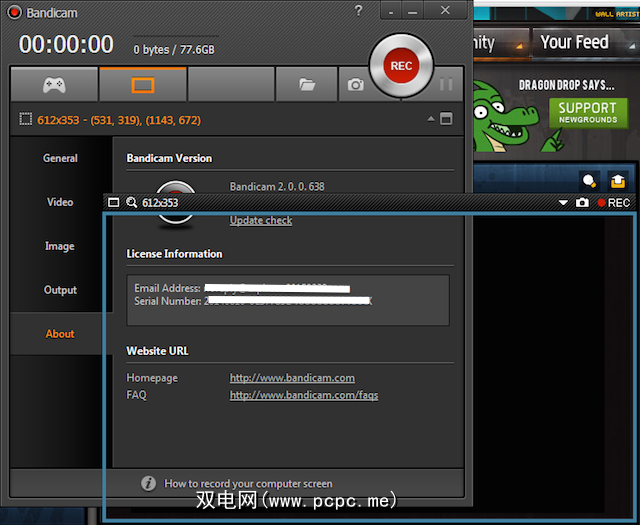Click 0 bytes / 77.6GB storage text
Screen dimensions: 640x525
coord(174,50)
